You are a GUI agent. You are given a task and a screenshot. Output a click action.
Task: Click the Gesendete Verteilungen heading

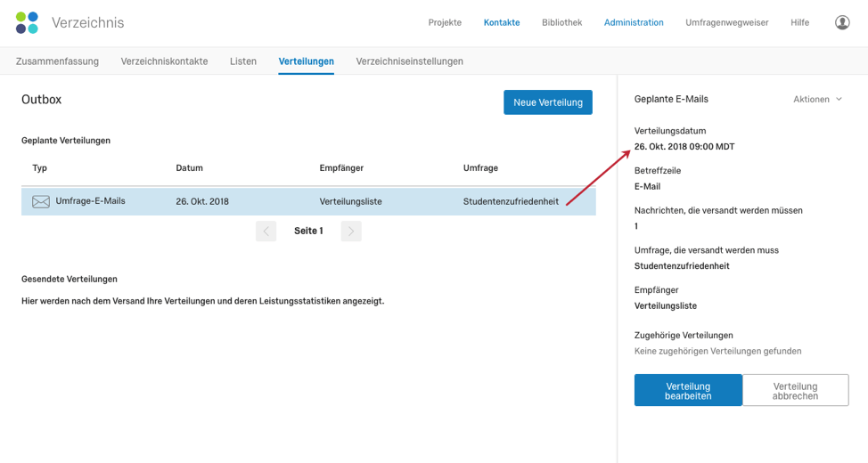pyautogui.click(x=70, y=280)
